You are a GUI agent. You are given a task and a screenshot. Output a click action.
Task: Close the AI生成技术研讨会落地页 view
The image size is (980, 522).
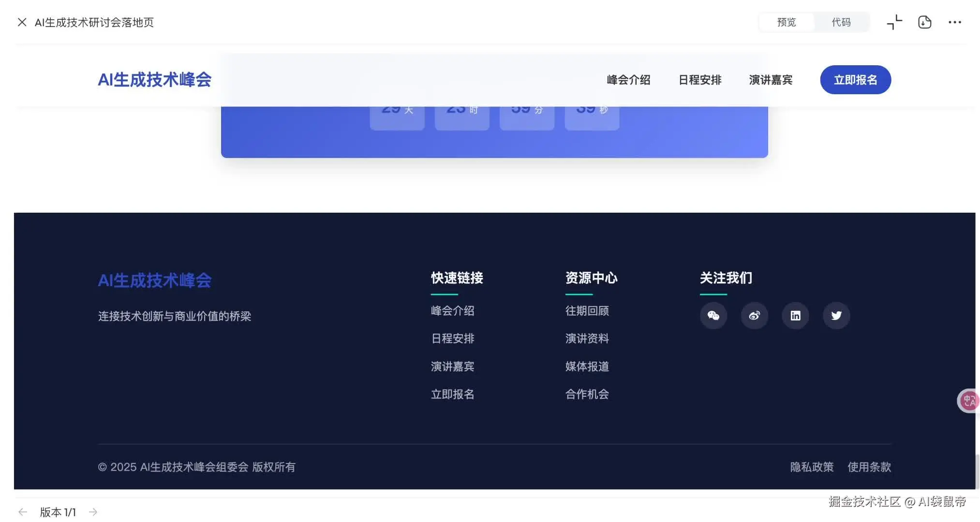(22, 22)
